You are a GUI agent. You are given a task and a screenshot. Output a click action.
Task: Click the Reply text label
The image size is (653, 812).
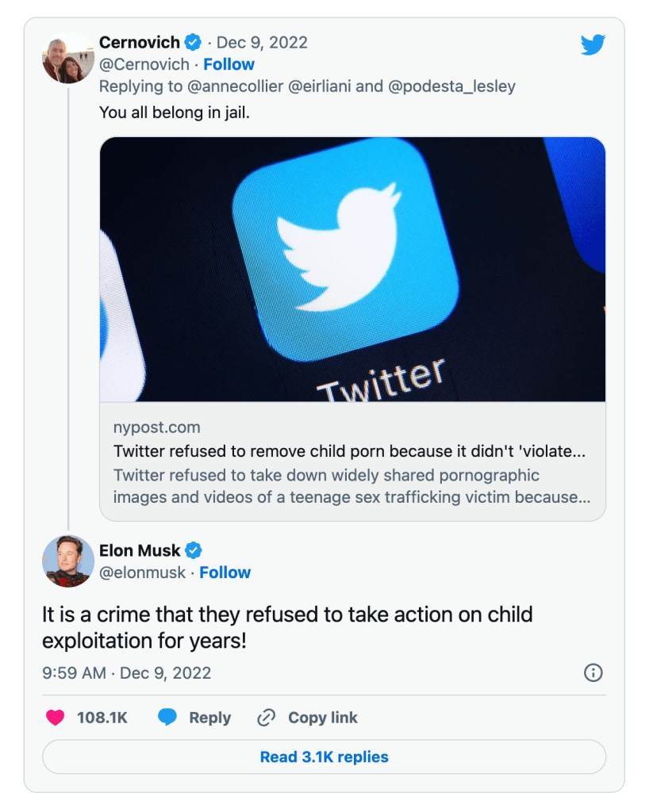(209, 718)
